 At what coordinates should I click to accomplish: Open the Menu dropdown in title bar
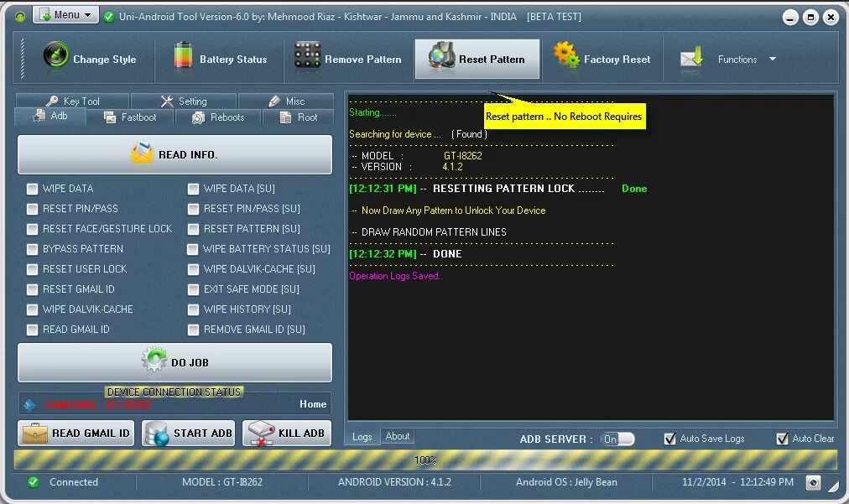pyautogui.click(x=65, y=14)
